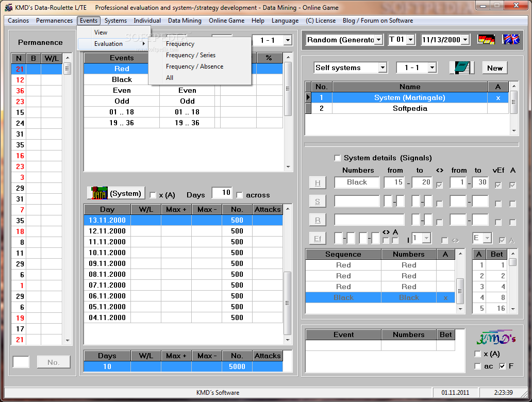Open the Blog / Forum on Software menu

(x=378, y=21)
